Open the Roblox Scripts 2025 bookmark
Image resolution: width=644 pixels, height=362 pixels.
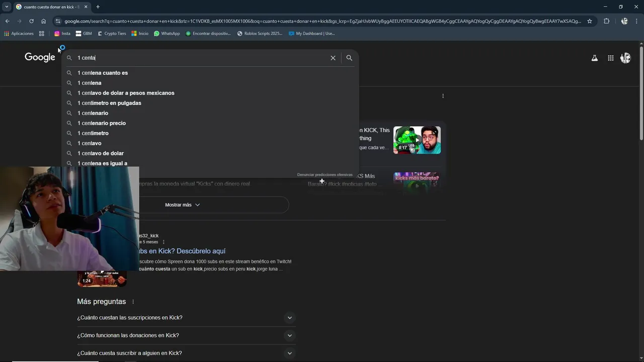coord(260,34)
